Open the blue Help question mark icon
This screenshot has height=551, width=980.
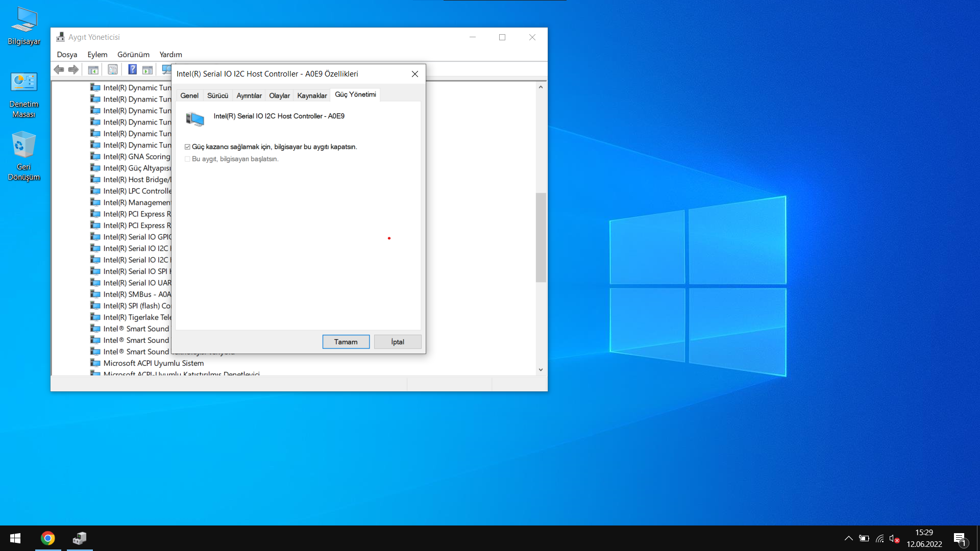tap(132, 69)
